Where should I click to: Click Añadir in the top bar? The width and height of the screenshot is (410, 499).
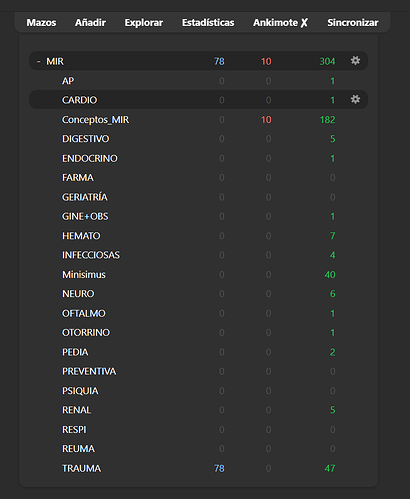point(90,23)
